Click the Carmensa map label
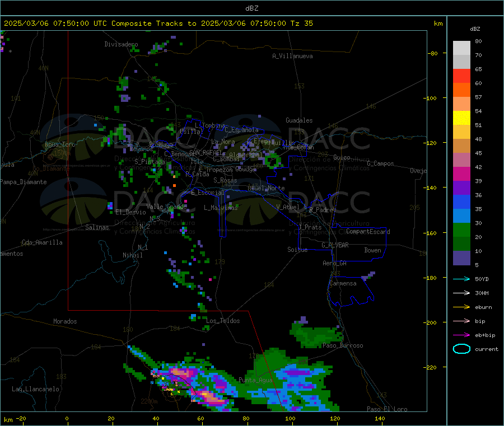The width and height of the screenshot is (504, 426). 343,283
